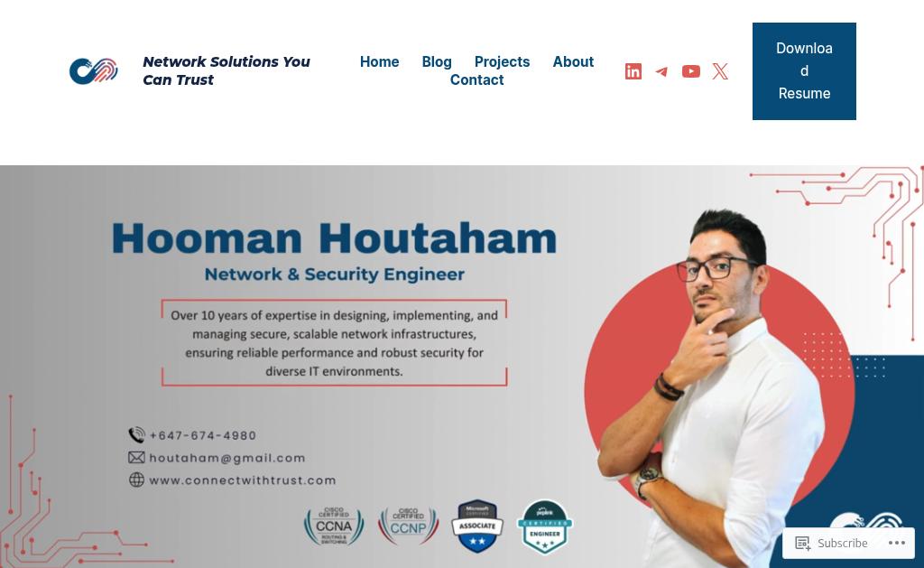Open the Telegram social icon
Viewport: 924px width, 568px height.
(x=661, y=71)
